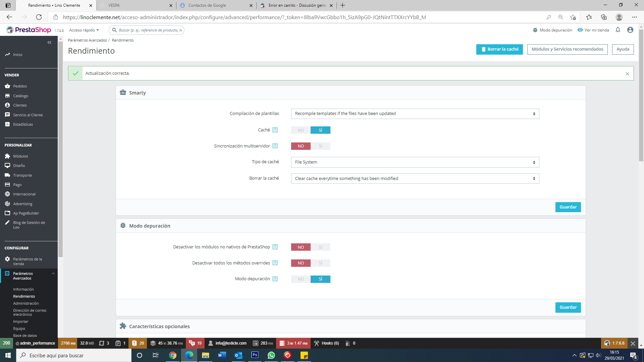
Task: Dismiss the Actualización correcta alert
Action: [627, 74]
